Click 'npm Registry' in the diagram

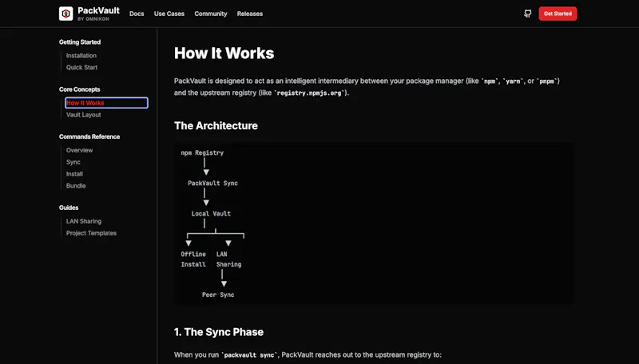point(202,152)
